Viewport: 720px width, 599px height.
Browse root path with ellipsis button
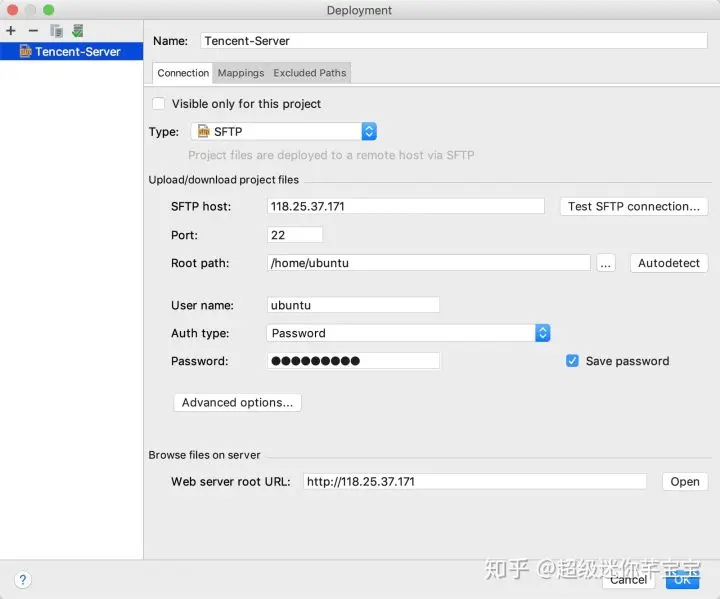click(606, 263)
